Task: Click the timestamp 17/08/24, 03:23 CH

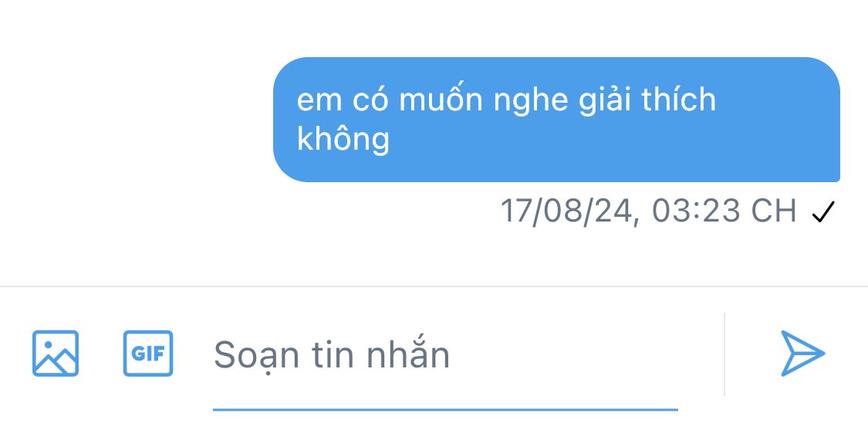Action: pos(647,211)
